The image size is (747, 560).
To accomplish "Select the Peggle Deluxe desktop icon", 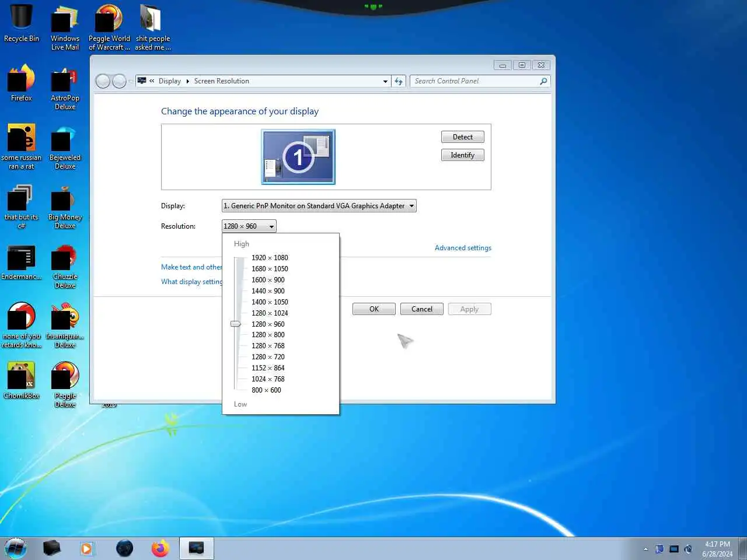I will pos(65,385).
